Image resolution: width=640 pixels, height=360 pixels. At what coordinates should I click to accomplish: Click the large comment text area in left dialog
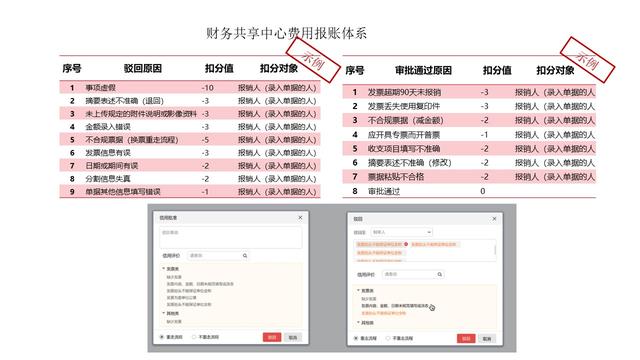[231, 238]
